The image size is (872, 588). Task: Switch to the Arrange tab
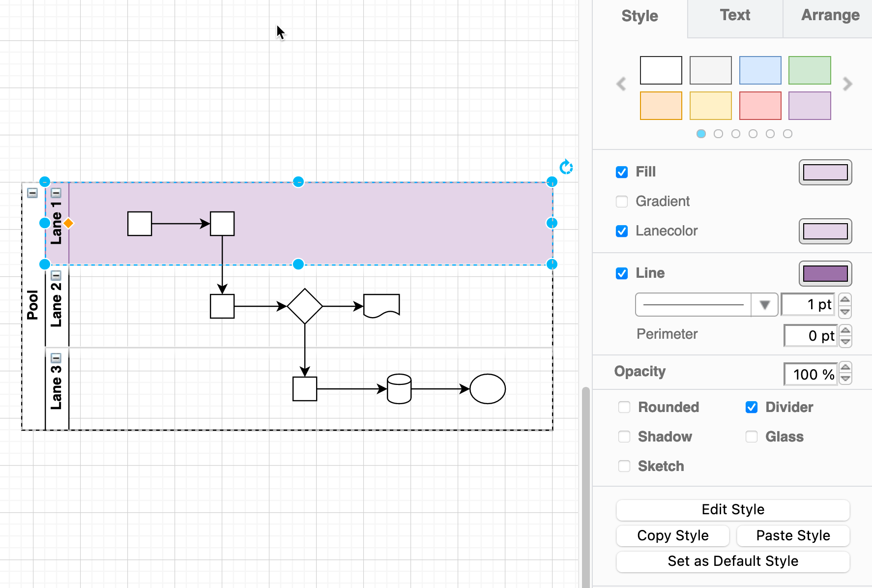830,15
